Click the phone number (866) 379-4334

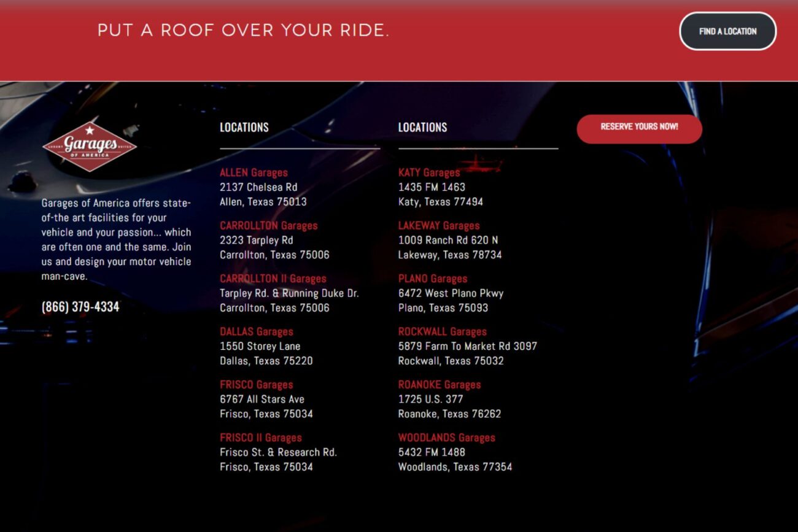(x=80, y=307)
